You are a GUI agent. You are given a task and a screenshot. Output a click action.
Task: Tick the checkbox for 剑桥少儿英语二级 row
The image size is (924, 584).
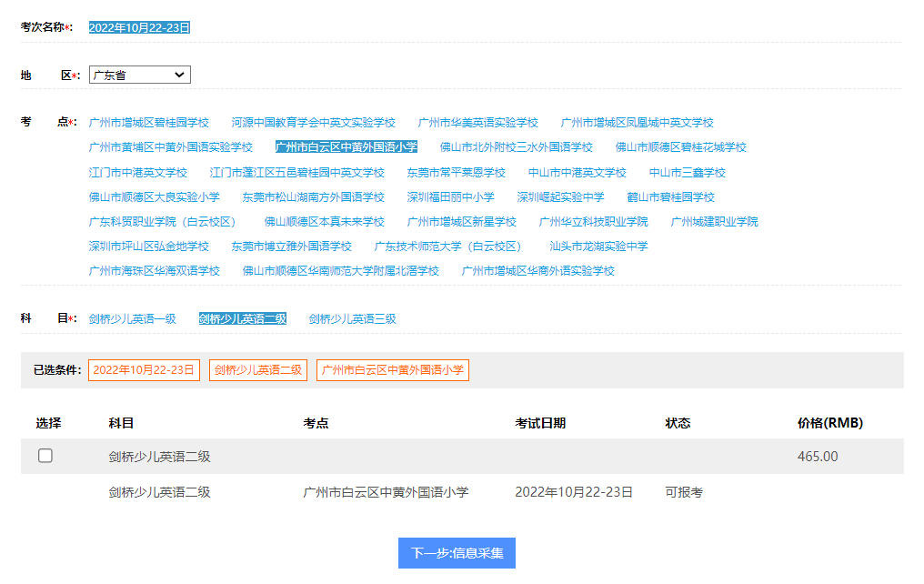(45, 456)
